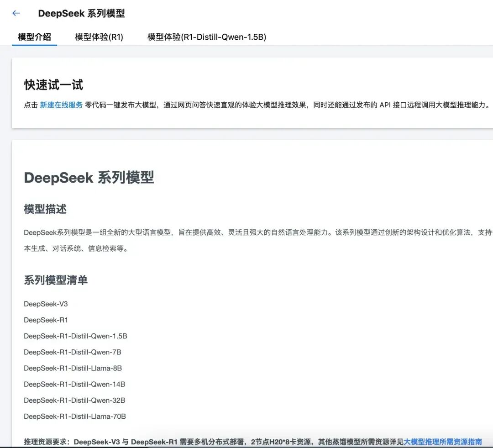The height and width of the screenshot is (448, 493).
Task: Click the 快速试一试 heading
Action: (53, 85)
